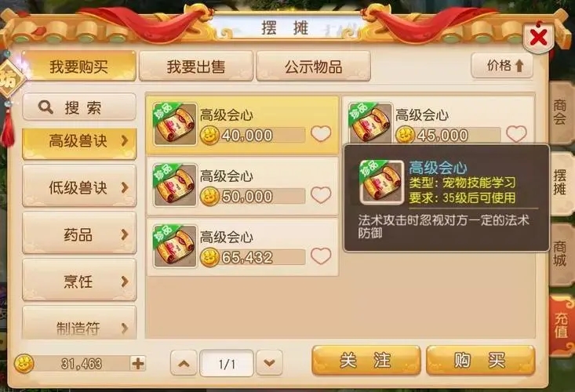
Task: Click the 45,000 高级会心 scroll icon
Action: pyautogui.click(x=370, y=123)
